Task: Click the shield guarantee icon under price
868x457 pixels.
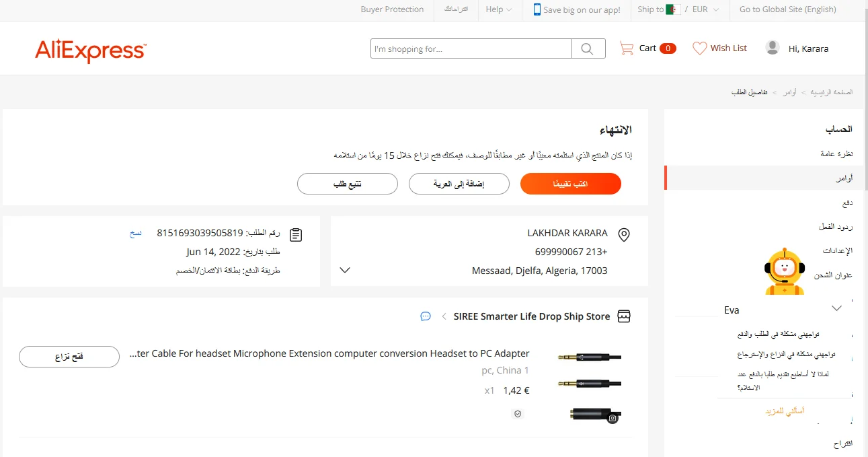Action: 518,414
